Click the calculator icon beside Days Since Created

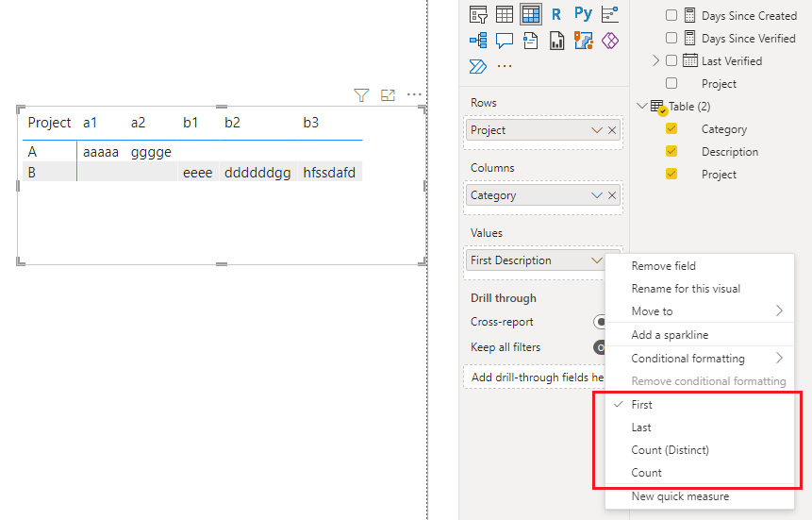(x=689, y=15)
